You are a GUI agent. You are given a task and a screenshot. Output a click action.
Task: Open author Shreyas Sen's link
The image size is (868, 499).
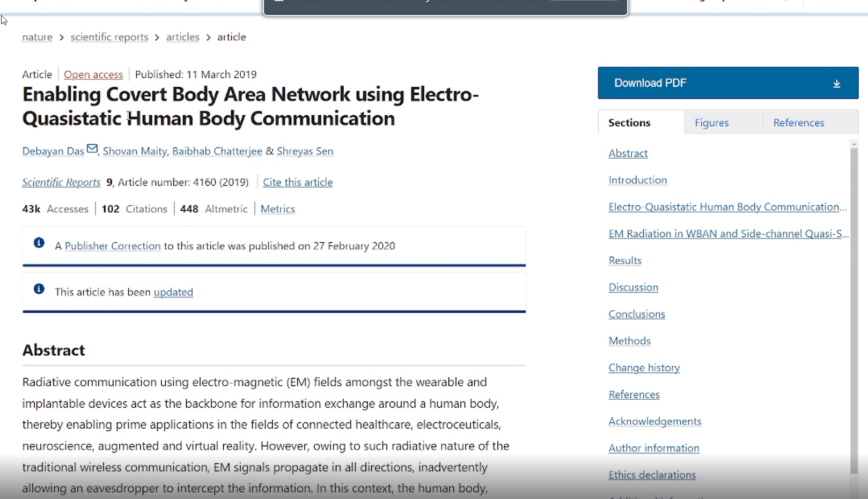pos(305,151)
